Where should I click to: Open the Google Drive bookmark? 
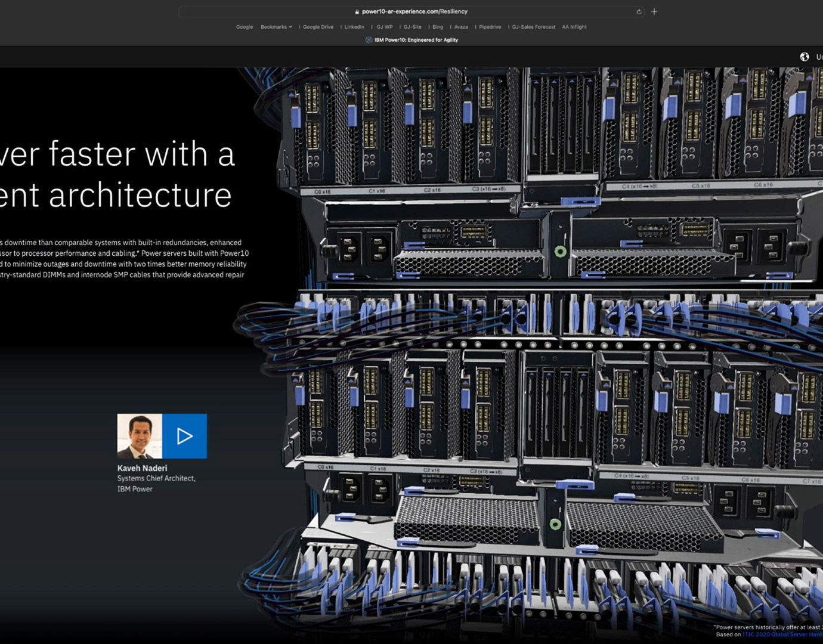coord(318,27)
